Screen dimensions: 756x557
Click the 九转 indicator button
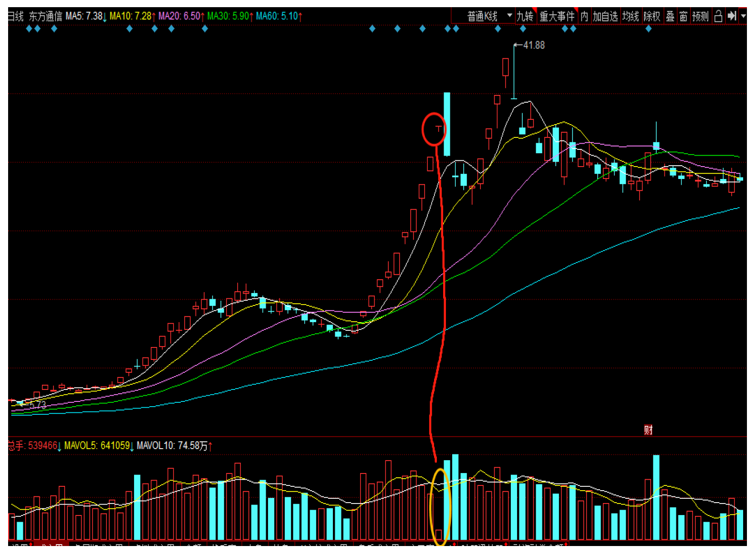click(525, 16)
